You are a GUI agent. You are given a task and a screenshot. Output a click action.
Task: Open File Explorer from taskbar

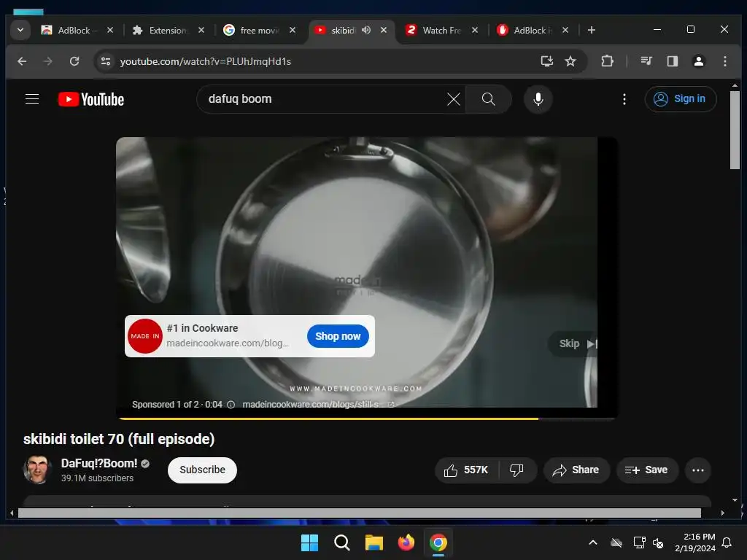(374, 542)
